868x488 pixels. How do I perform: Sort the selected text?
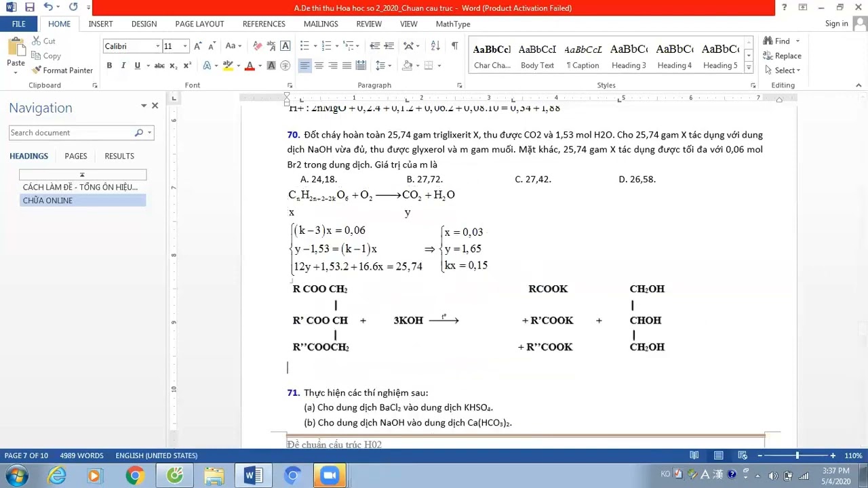coord(435,46)
